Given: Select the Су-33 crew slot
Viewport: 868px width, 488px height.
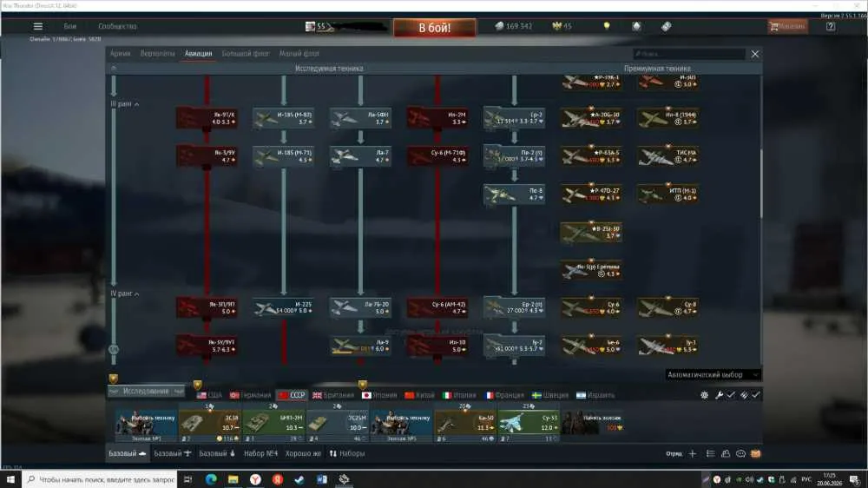Looking at the screenshot, I should click(x=529, y=426).
